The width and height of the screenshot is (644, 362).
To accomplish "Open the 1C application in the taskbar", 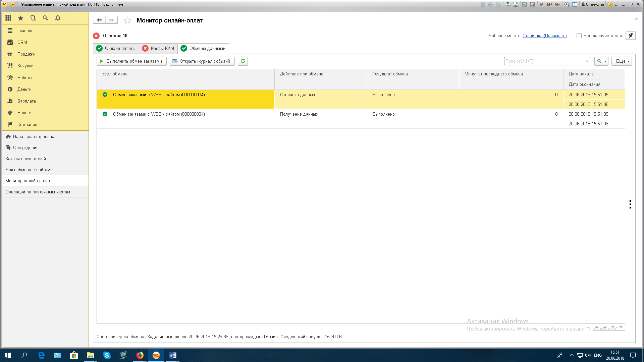I will (x=156, y=355).
